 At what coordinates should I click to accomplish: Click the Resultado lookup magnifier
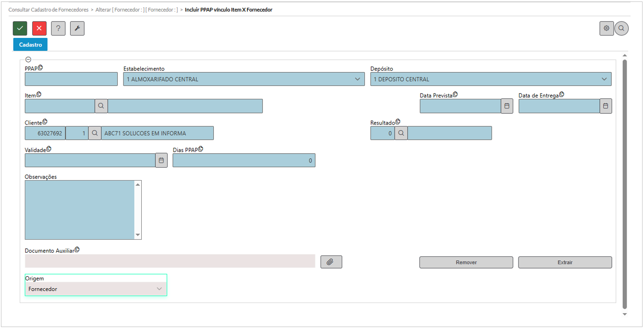pos(401,133)
